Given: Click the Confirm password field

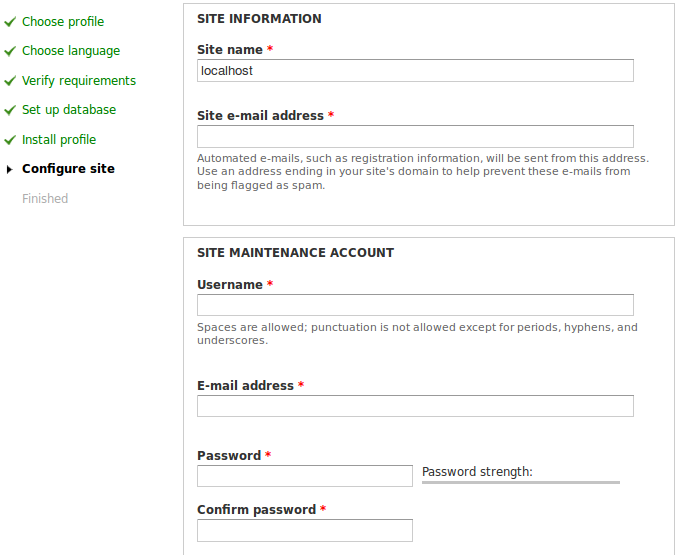Looking at the screenshot, I should tap(305, 530).
